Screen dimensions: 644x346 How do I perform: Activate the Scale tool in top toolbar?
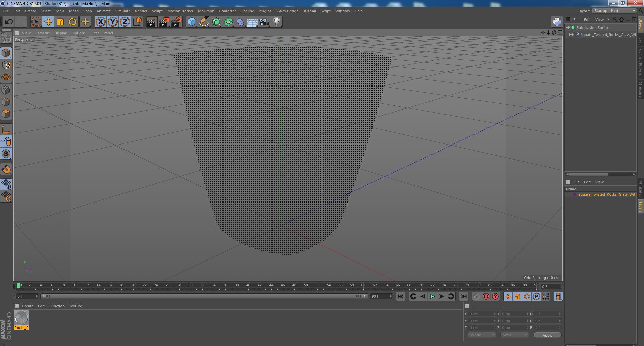(x=60, y=22)
